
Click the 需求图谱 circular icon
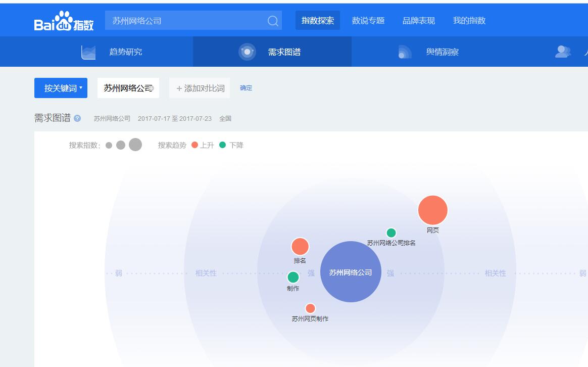247,52
